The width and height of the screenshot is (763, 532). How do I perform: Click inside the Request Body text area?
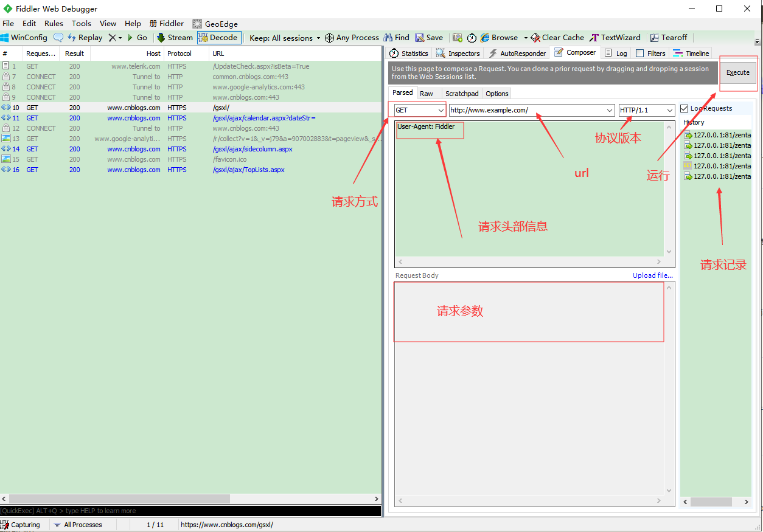click(529, 389)
